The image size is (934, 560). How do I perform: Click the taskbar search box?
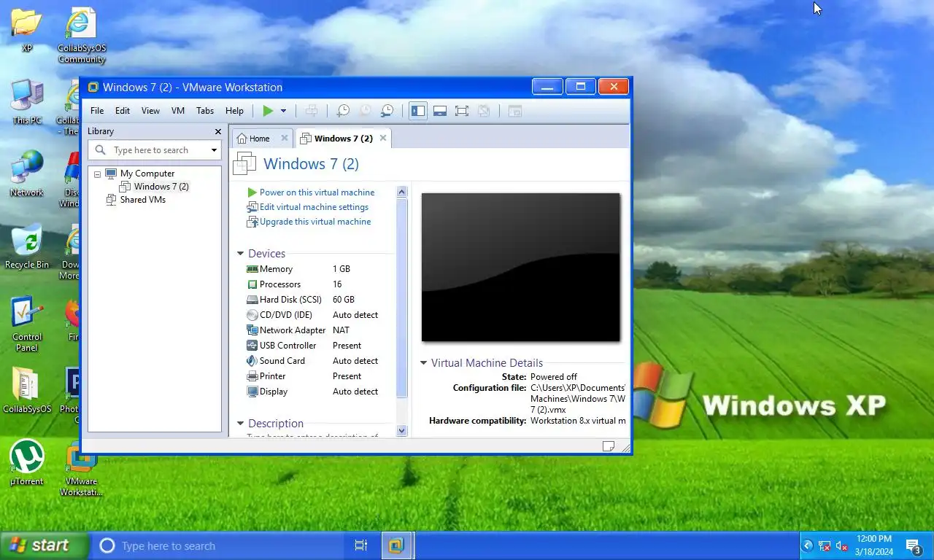pyautogui.click(x=217, y=545)
